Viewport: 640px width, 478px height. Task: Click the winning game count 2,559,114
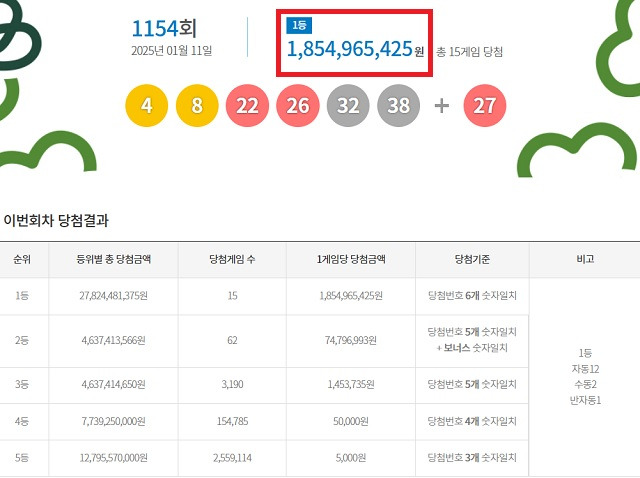pos(232,458)
